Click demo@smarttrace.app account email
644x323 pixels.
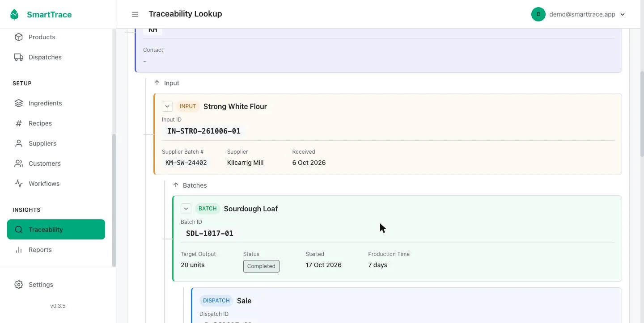click(582, 14)
